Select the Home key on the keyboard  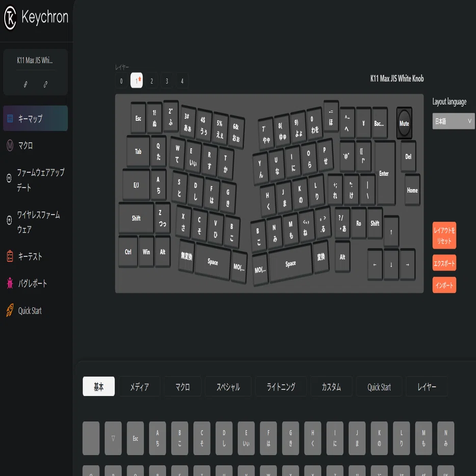[412, 190]
